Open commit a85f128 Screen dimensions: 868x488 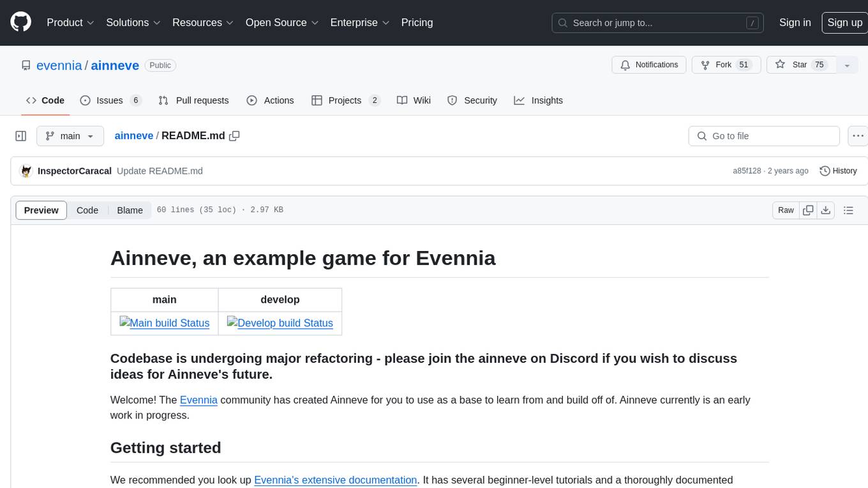[747, 171]
